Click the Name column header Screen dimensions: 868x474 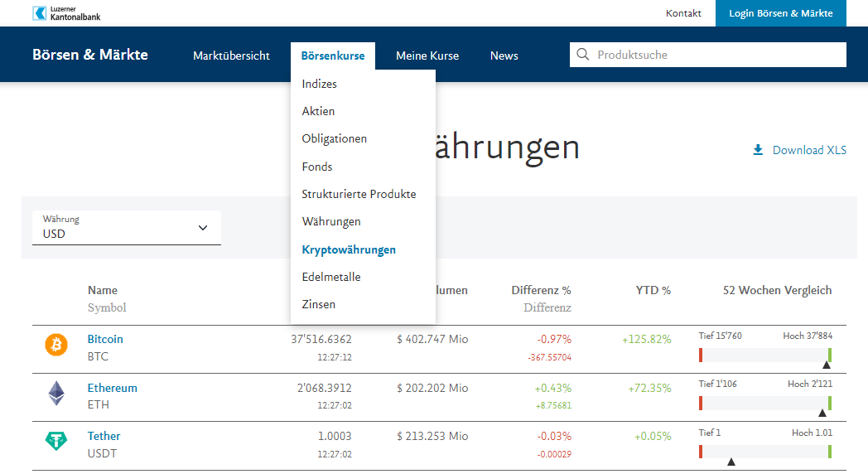(103, 290)
